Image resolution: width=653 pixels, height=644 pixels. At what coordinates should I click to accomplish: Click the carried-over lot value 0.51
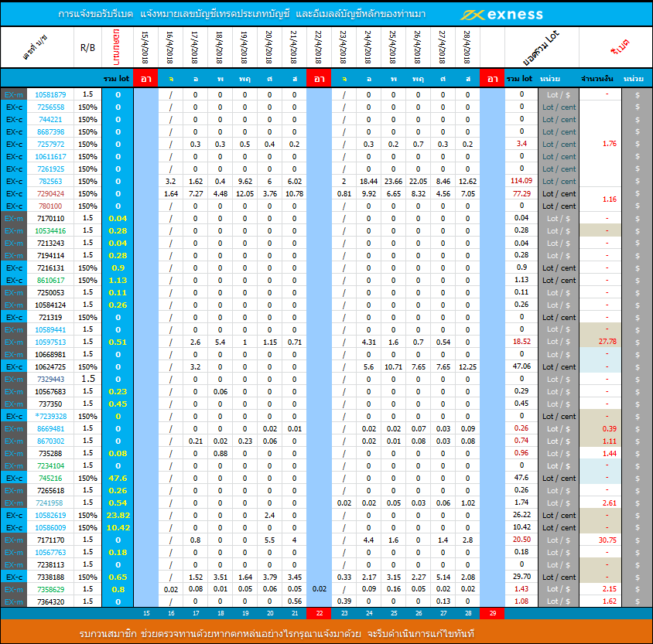[x=118, y=342]
